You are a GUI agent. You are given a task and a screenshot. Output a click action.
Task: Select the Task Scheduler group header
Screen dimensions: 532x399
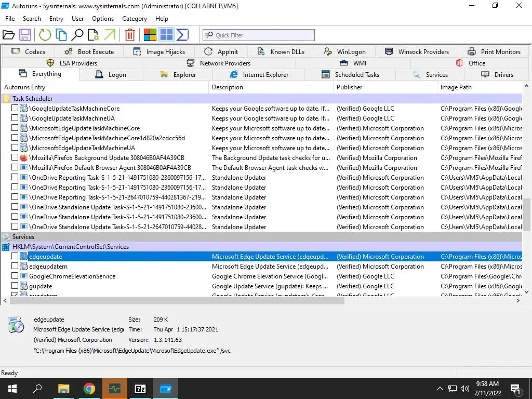[262, 98]
